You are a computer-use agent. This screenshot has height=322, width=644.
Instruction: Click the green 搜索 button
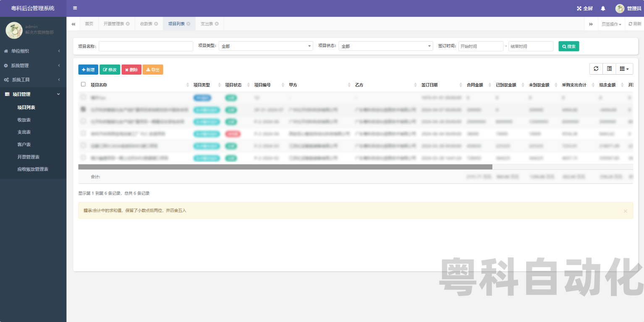pos(568,46)
